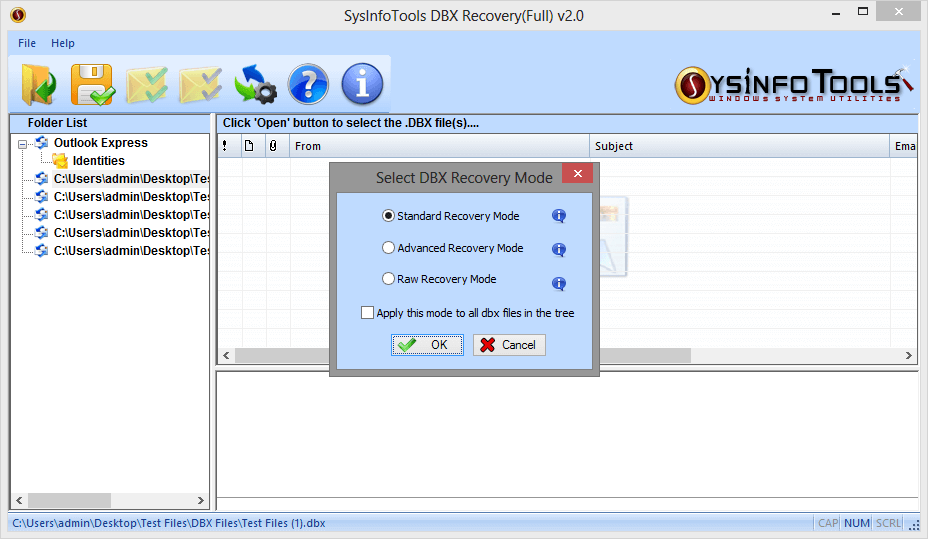The image size is (928, 539).
Task: Click the Outlook Express tree node icon
Action: coord(41,143)
